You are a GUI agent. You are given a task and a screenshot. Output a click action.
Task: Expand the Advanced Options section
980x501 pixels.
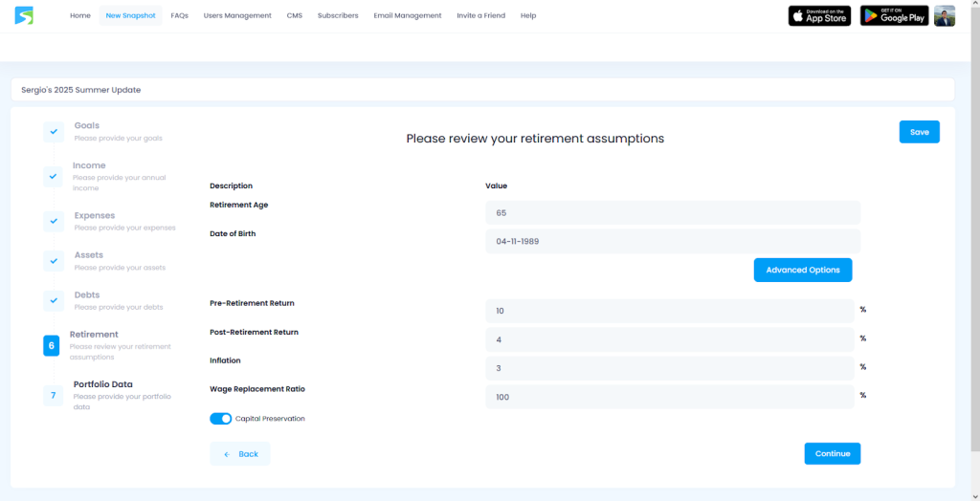point(802,270)
